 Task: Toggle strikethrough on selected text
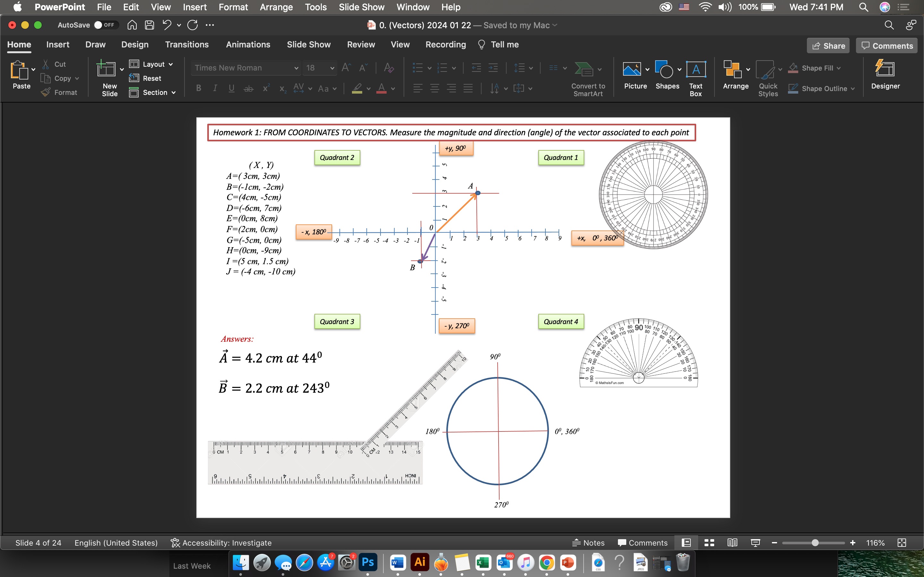pos(249,88)
